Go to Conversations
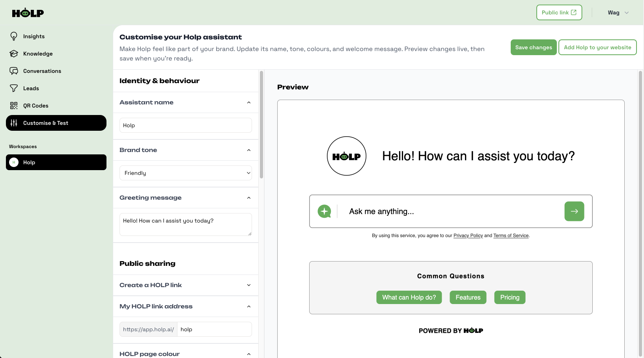Image resolution: width=644 pixels, height=358 pixels. point(56,71)
